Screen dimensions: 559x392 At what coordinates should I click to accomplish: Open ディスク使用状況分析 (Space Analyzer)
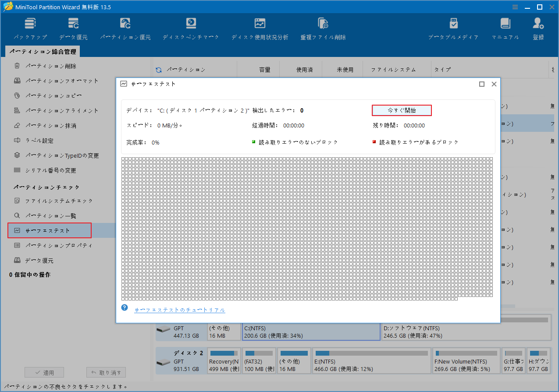coord(260,28)
